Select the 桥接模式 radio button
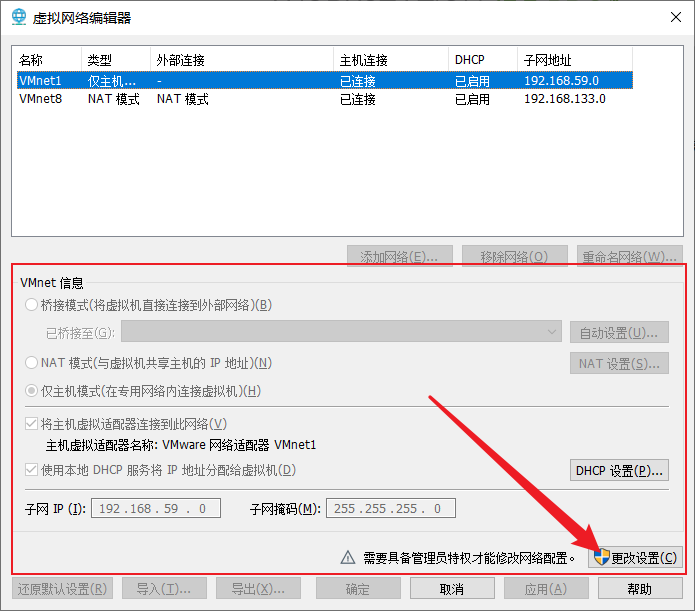695x611 pixels. [32, 305]
